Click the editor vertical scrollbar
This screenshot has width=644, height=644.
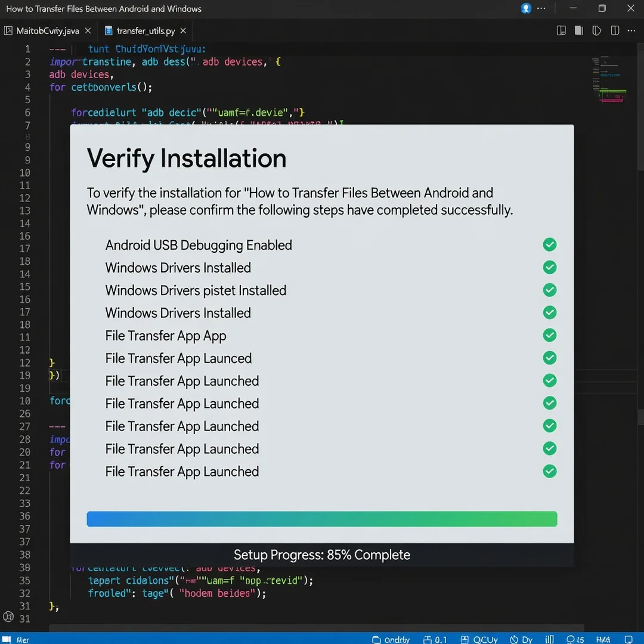[640, 106]
